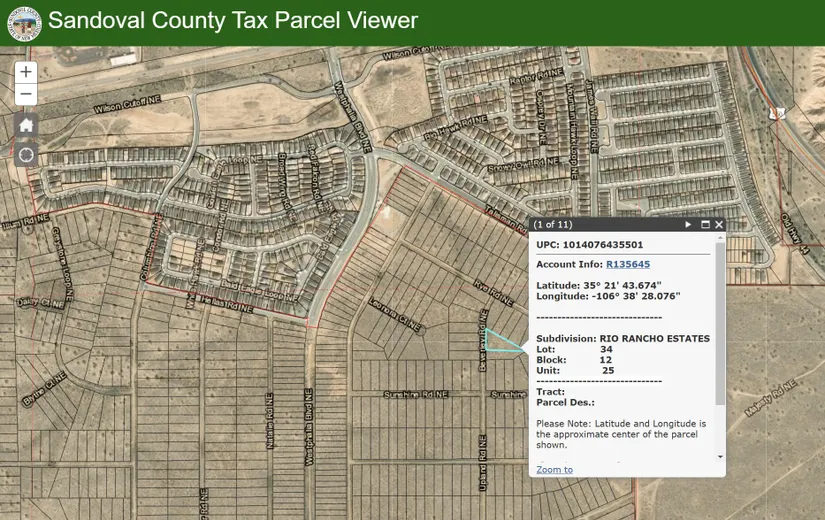Zoom in using the plus button
Image resolution: width=825 pixels, height=520 pixels.
click(x=26, y=72)
